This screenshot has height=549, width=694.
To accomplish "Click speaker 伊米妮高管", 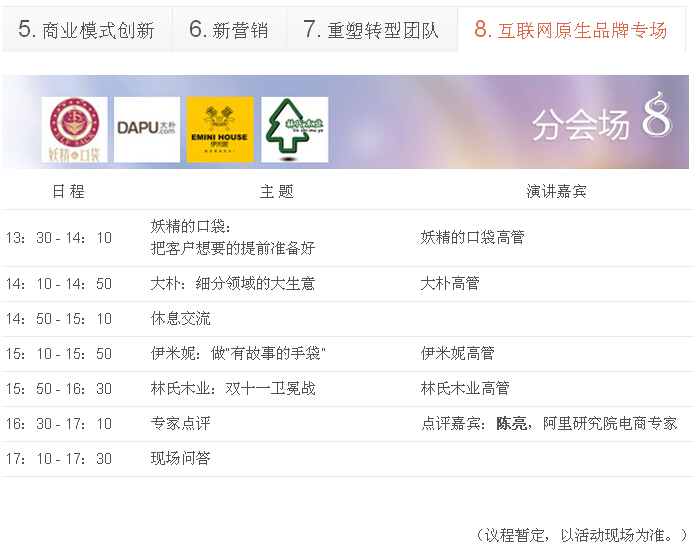I will point(458,353).
